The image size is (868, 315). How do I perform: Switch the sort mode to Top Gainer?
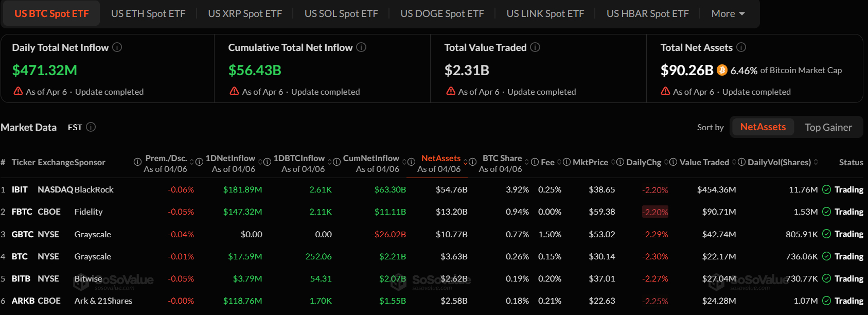click(x=829, y=127)
